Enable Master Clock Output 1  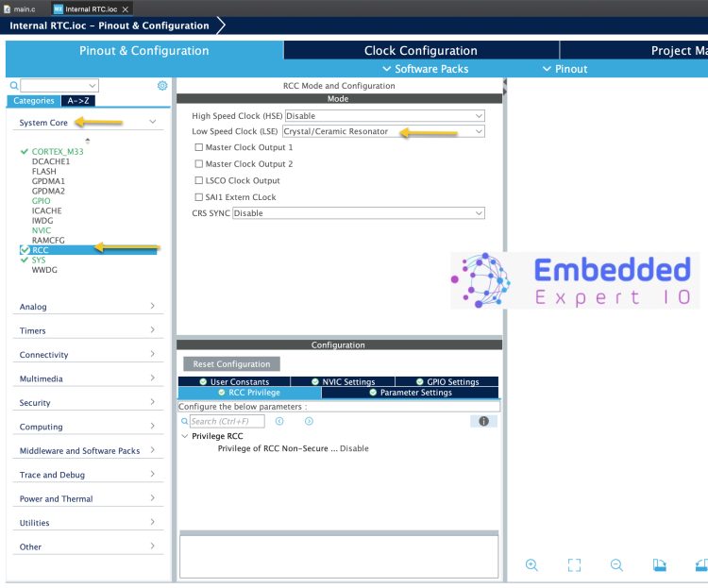[198, 147]
